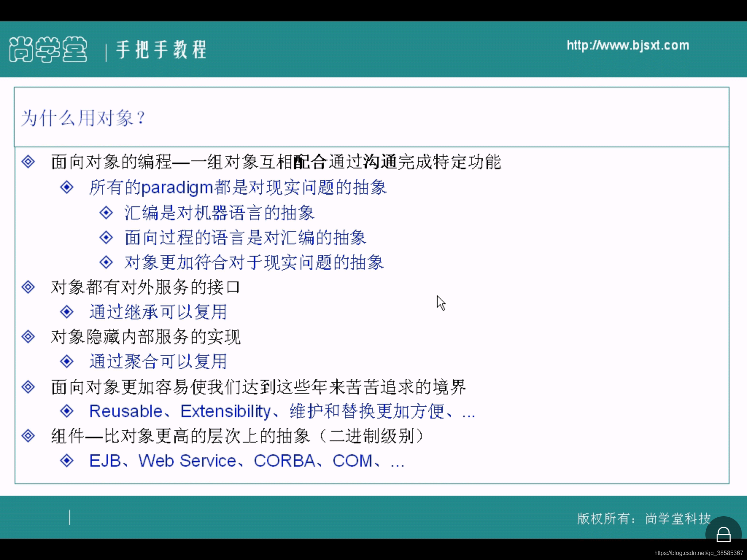Click diamond bullet beside 汇编是对机器语言的抽象
747x560 pixels.
tap(106, 212)
